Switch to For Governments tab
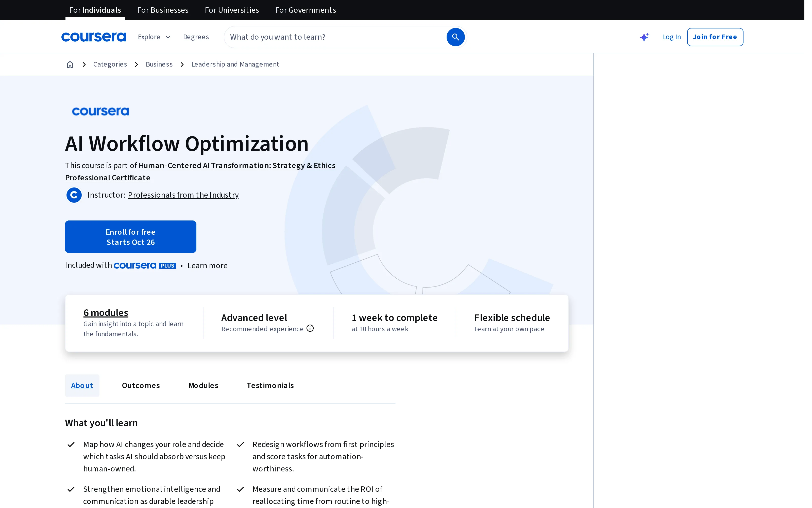 point(306,10)
